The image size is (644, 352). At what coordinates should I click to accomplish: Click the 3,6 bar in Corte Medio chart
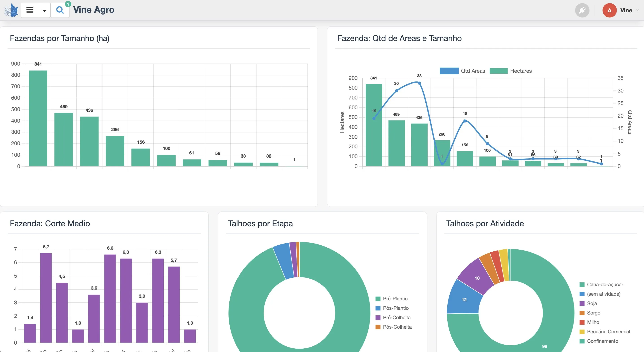(94, 319)
